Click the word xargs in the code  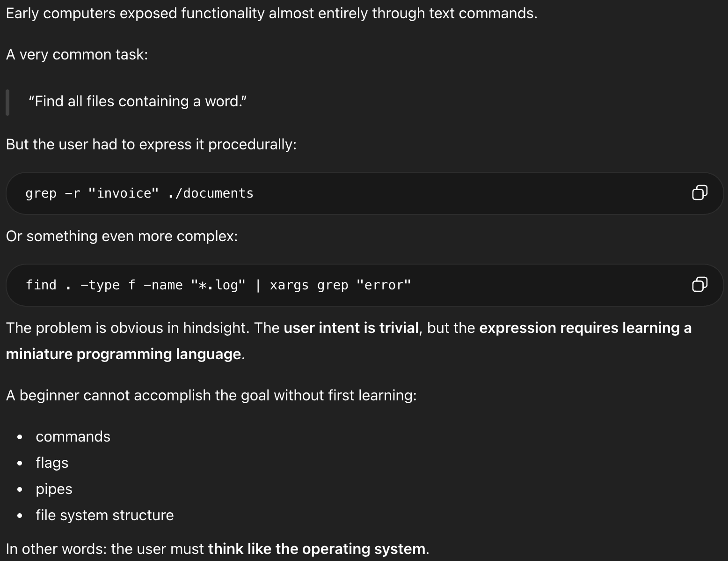289,285
